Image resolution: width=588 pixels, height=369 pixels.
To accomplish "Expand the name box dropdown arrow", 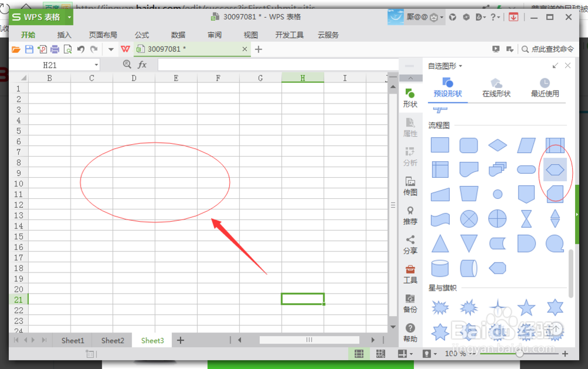I will point(96,65).
